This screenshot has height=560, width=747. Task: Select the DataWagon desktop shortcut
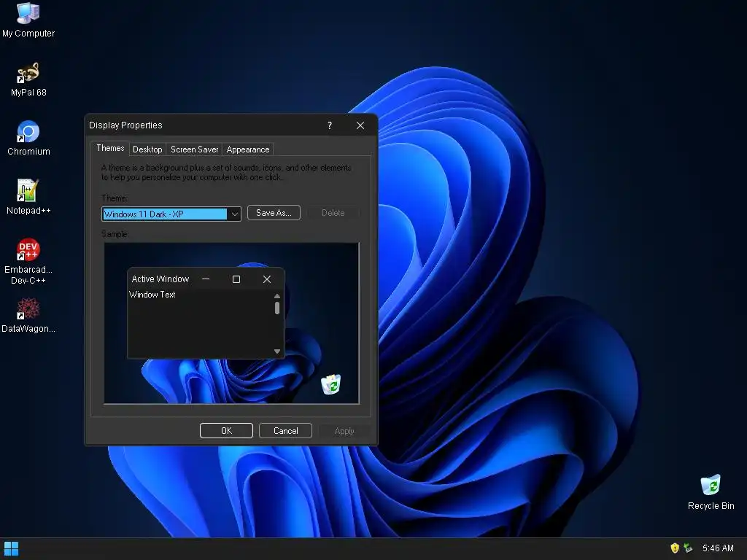[x=28, y=315]
